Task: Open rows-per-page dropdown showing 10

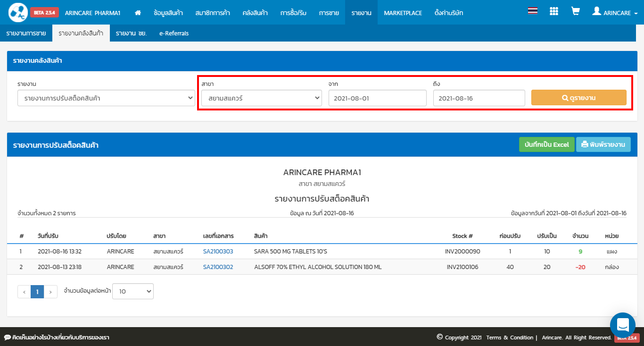Action: tap(133, 291)
